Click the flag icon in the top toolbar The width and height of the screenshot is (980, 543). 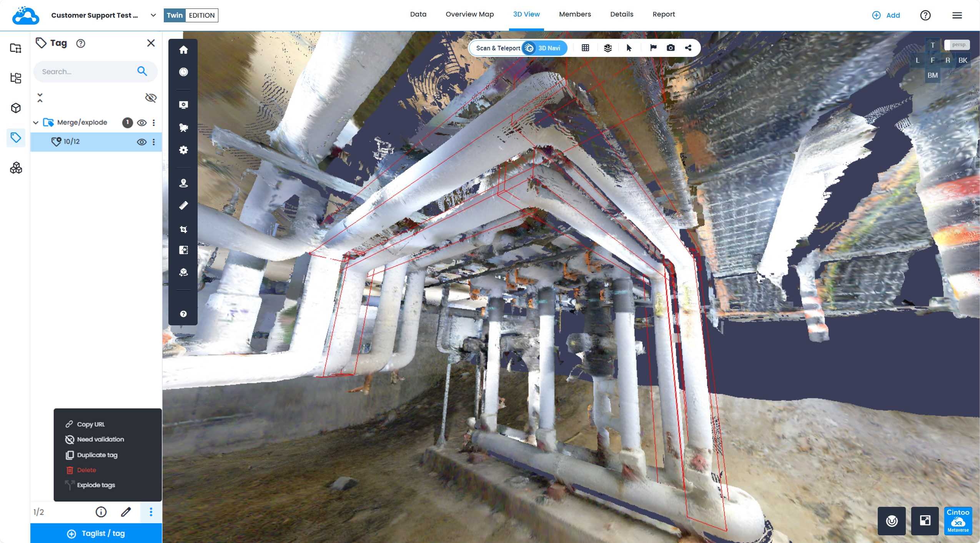[x=653, y=48]
